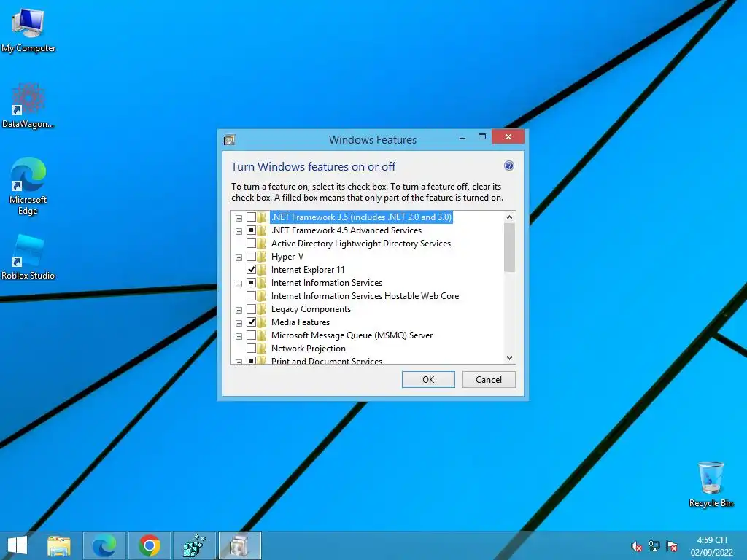Expand the Microsoft Message Queue Server node

[239, 336]
